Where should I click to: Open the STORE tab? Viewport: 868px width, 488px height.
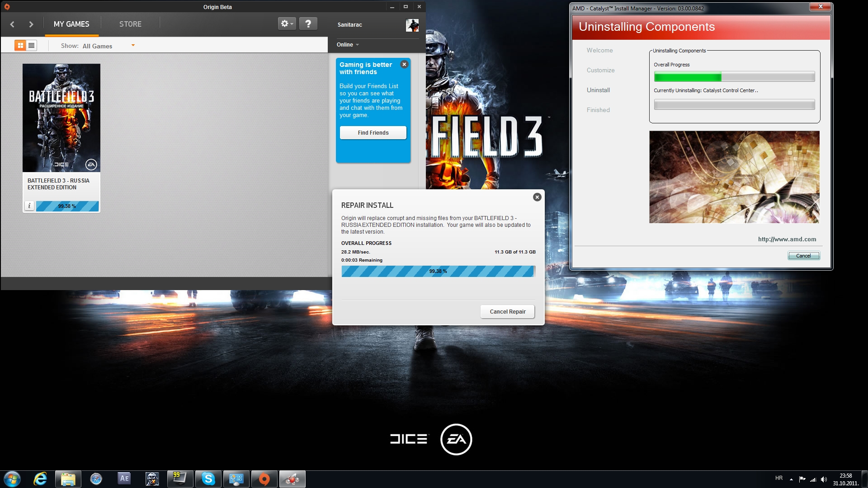point(130,24)
